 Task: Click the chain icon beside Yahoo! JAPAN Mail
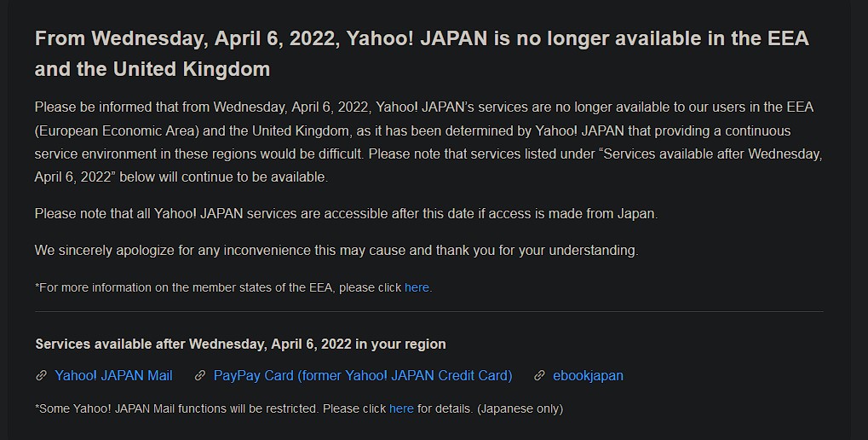click(41, 376)
